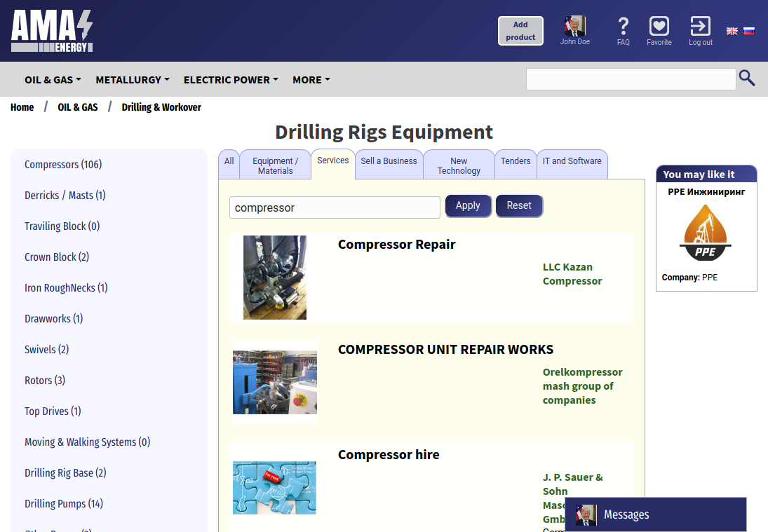Image resolution: width=768 pixels, height=532 pixels.
Task: Focus the compressor filter text field
Action: coord(335,207)
